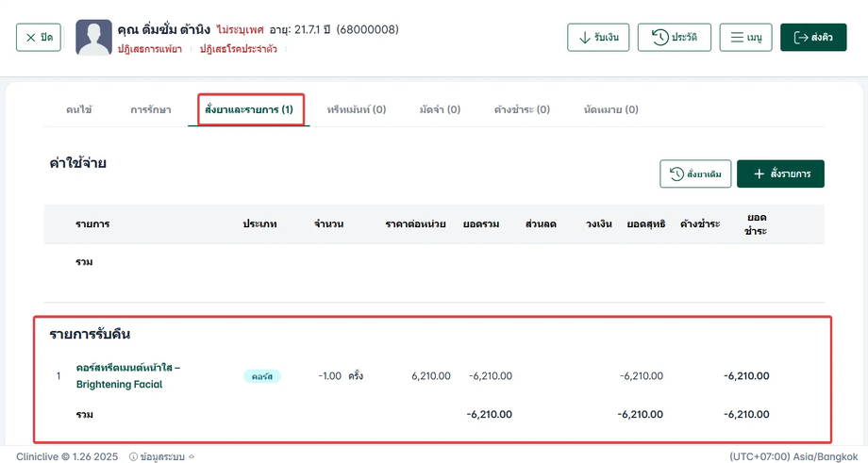This screenshot has width=868, height=463.
Task: Open Brightening Facial course item link
Action: pyautogui.click(x=128, y=375)
